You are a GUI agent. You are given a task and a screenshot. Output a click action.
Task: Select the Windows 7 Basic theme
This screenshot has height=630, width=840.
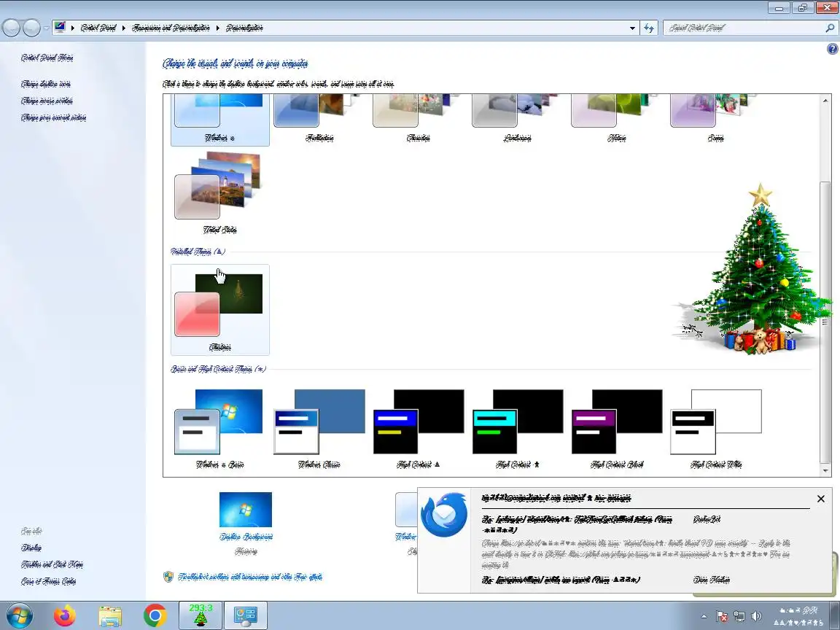point(219,429)
